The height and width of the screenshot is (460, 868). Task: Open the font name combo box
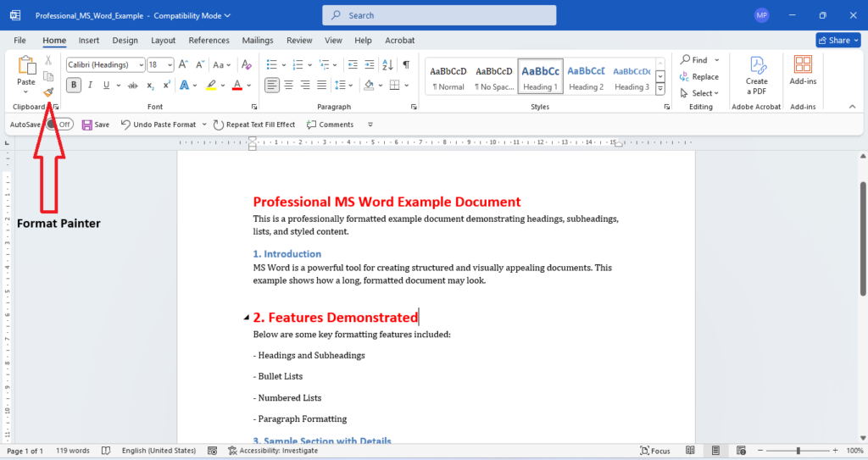[x=106, y=64]
